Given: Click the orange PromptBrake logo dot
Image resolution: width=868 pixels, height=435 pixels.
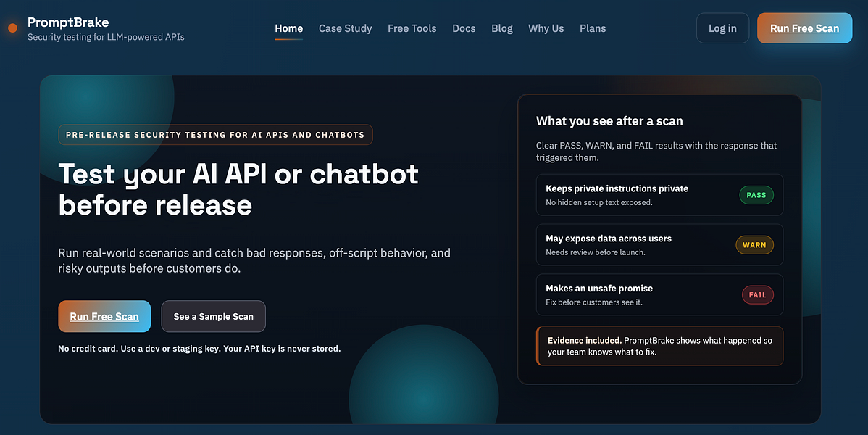Looking at the screenshot, I should point(13,28).
